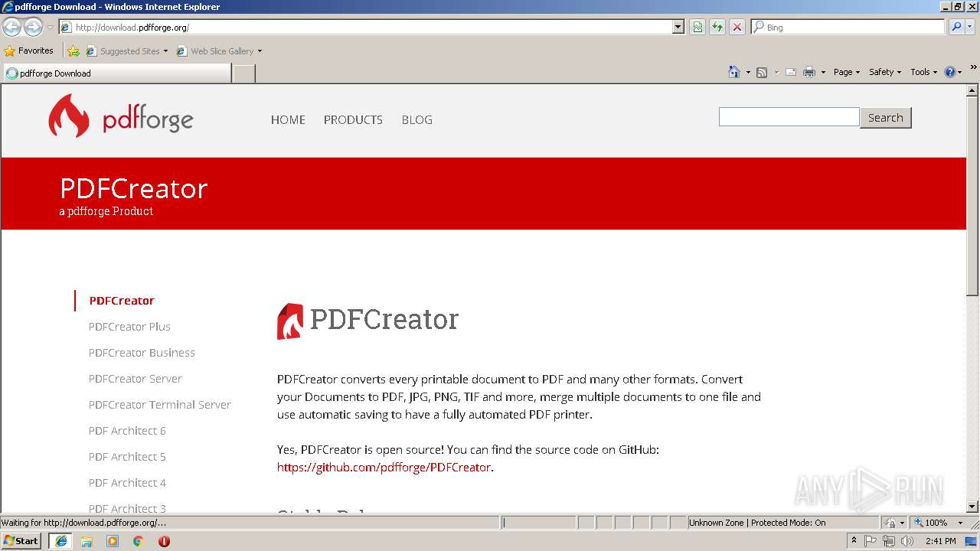Click into the site search text field
980x551 pixels.
(x=789, y=117)
